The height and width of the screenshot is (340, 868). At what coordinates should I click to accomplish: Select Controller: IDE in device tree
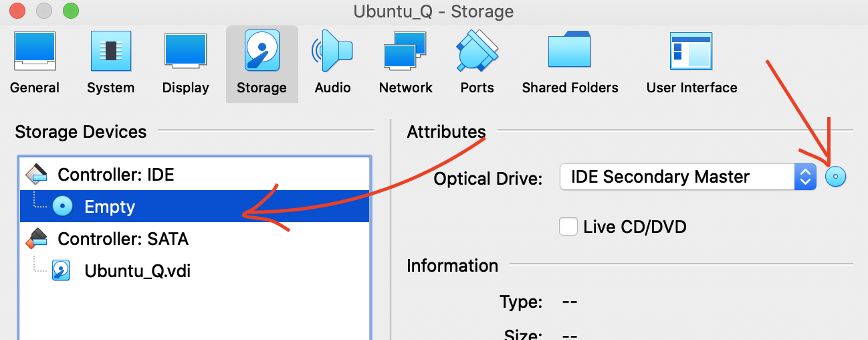pos(115,175)
